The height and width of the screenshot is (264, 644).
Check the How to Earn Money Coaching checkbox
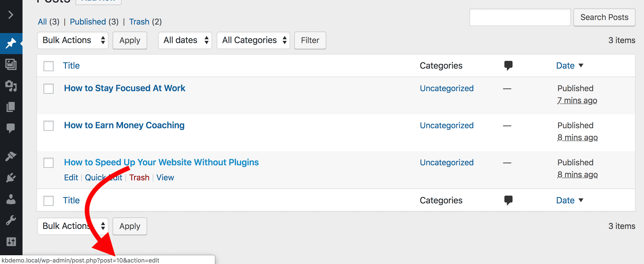[x=48, y=125]
